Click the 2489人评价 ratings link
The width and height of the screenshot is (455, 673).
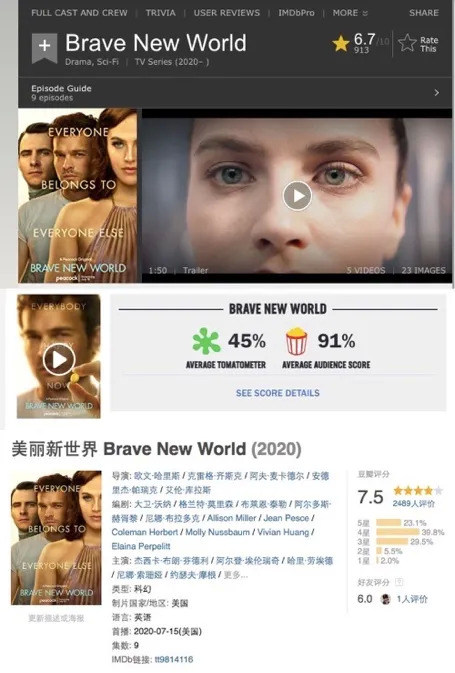tap(413, 503)
